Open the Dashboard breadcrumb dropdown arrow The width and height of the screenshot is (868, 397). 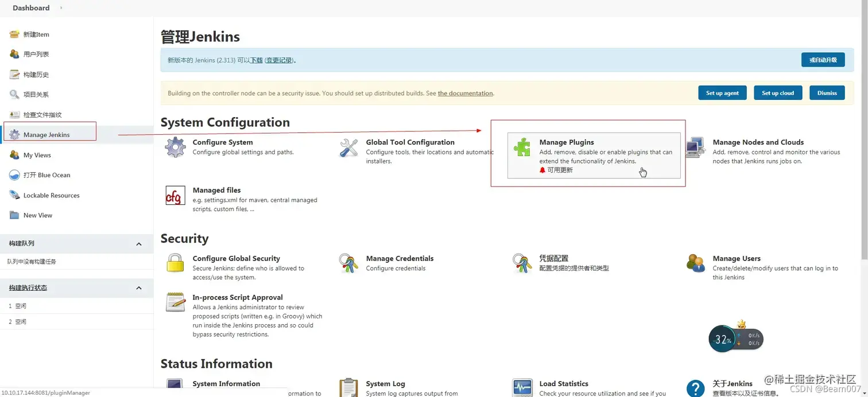[x=61, y=8]
